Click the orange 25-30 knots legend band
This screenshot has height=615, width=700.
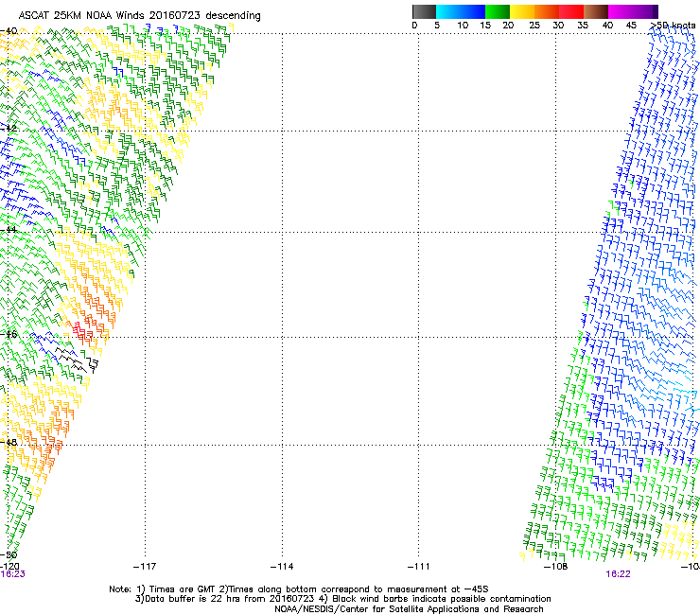(547, 11)
